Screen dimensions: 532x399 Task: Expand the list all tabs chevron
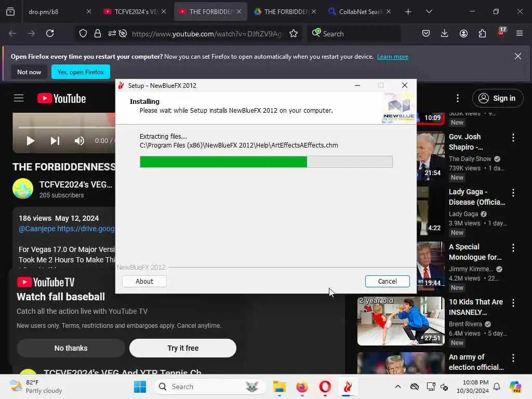tap(429, 11)
